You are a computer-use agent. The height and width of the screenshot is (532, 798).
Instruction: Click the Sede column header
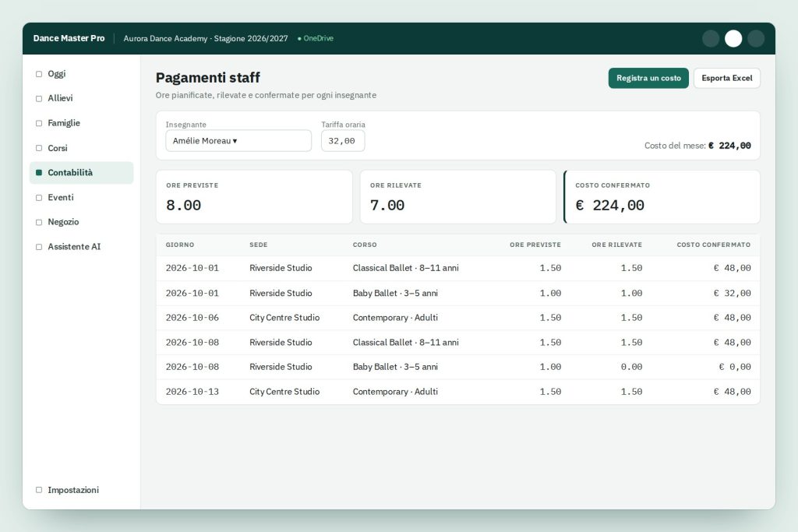click(x=259, y=245)
